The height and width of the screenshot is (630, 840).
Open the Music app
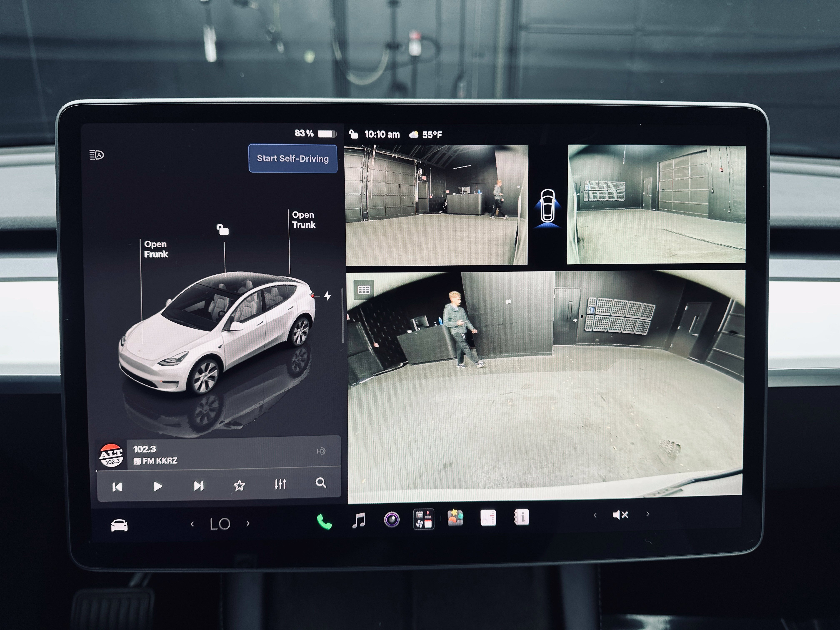tap(359, 520)
